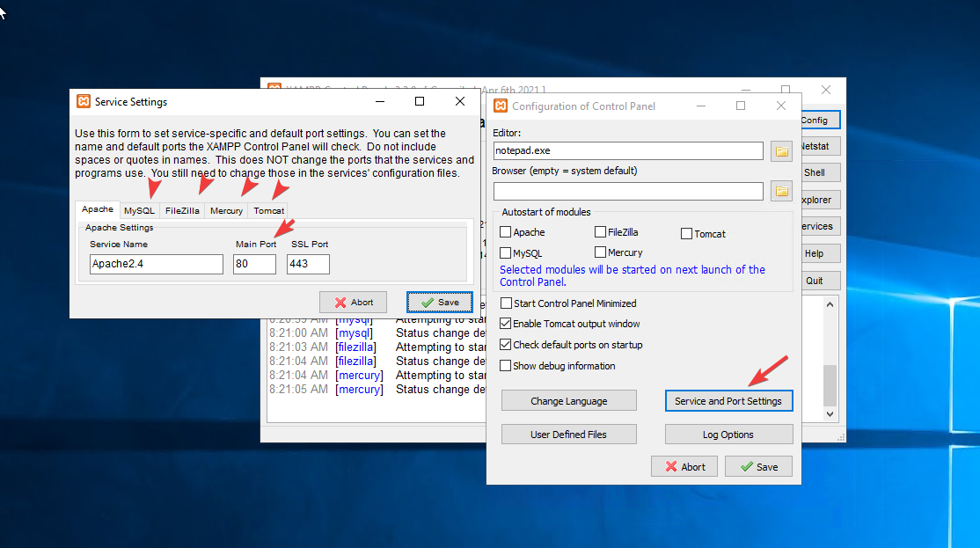This screenshot has height=548, width=980.
Task: Click the Editor field with notepad.exe
Action: point(628,150)
